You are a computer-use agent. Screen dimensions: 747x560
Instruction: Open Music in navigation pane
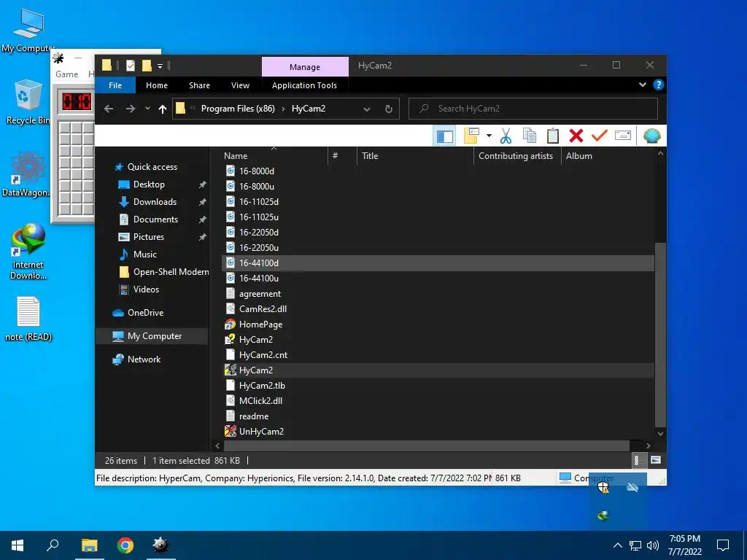[145, 254]
